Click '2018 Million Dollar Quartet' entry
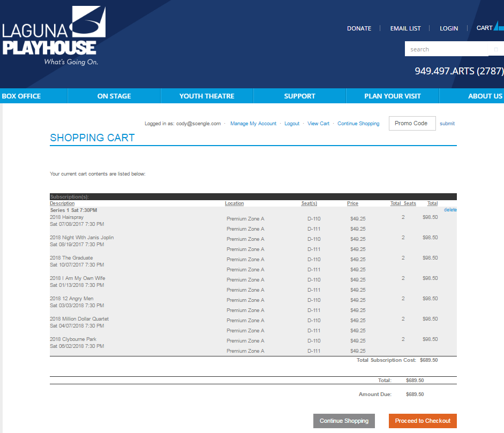This screenshot has height=433, width=504. tap(79, 319)
